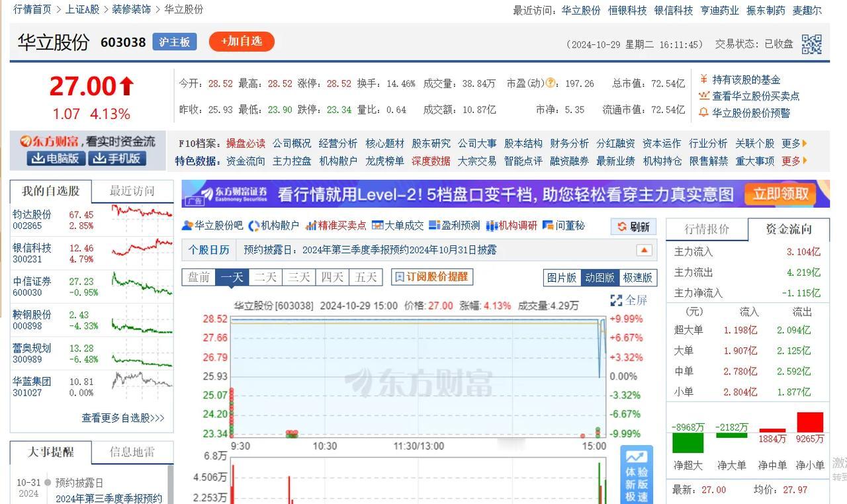Open the QR code icon near trading status

(812, 44)
